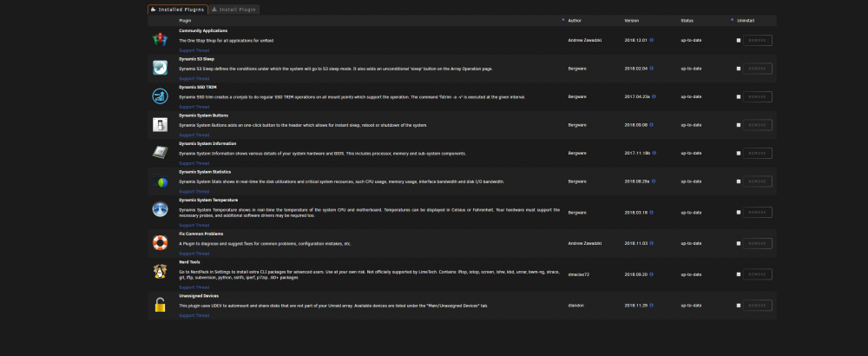Enable the uninstall checkbox for Unassigned Devices
The width and height of the screenshot is (868, 356).
pyautogui.click(x=739, y=306)
